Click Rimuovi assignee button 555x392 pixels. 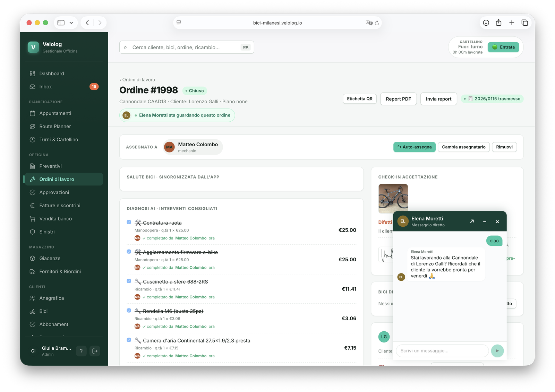click(504, 147)
